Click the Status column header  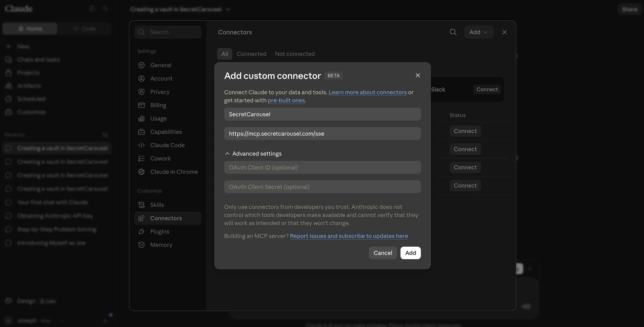pyautogui.click(x=458, y=115)
